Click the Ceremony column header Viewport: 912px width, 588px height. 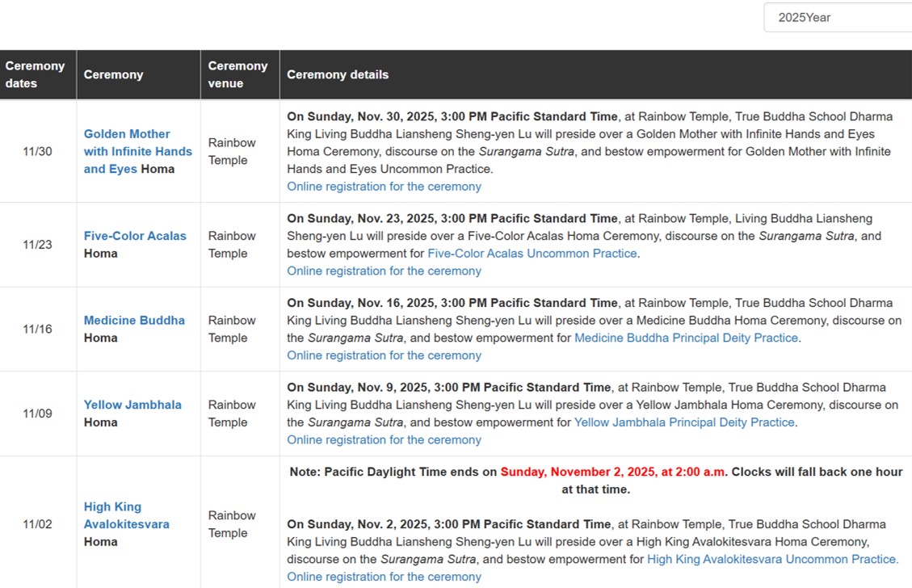click(x=113, y=74)
